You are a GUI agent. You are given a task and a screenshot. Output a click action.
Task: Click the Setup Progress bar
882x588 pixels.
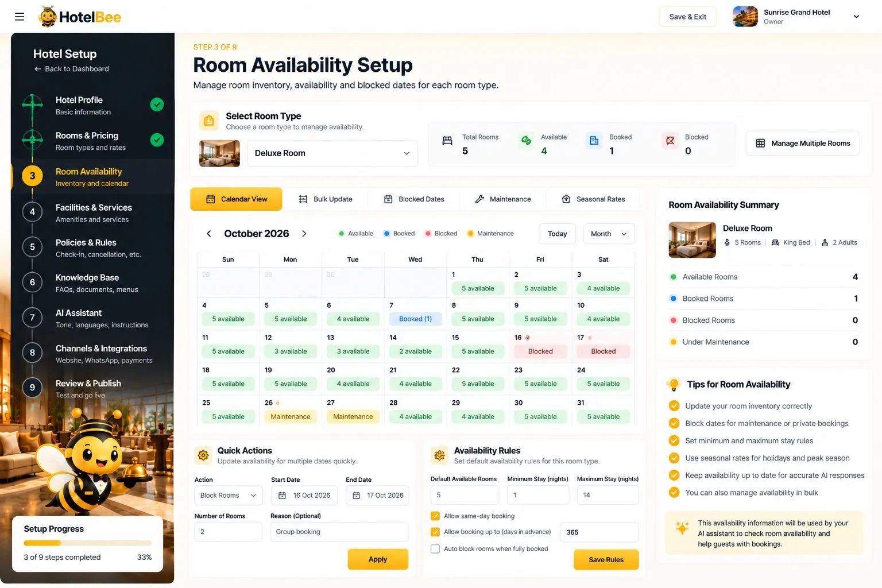point(88,543)
